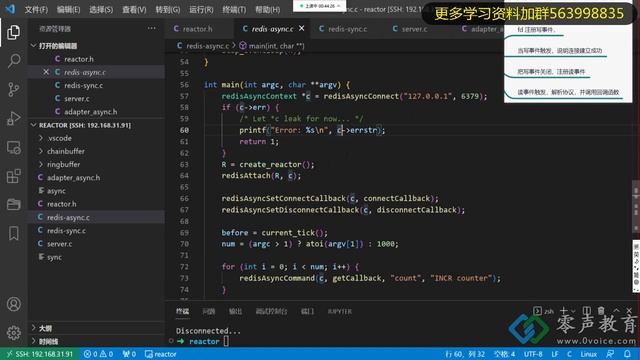This screenshot has height=360, width=640.
Task: Open the Extensions view
Action: [x=13, y=176]
